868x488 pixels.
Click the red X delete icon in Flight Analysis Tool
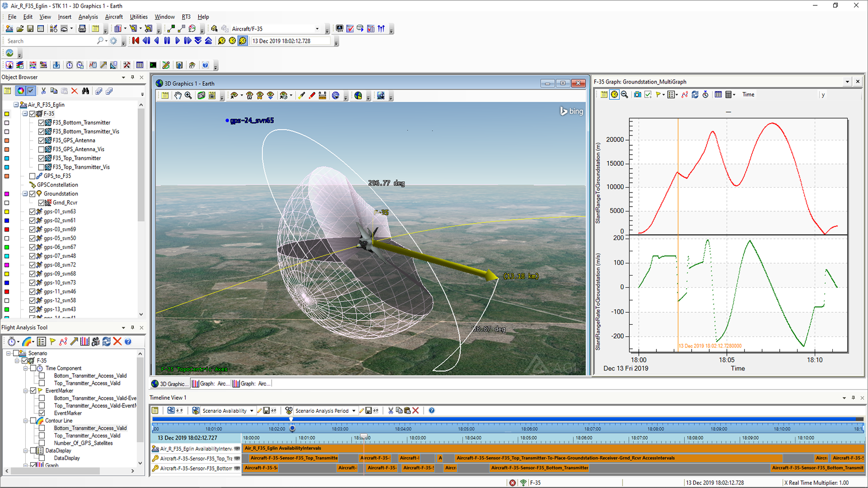point(117,342)
